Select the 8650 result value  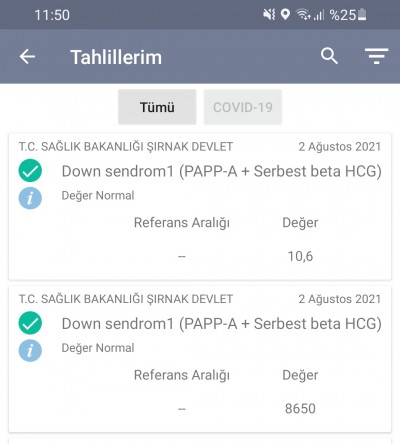point(300,408)
